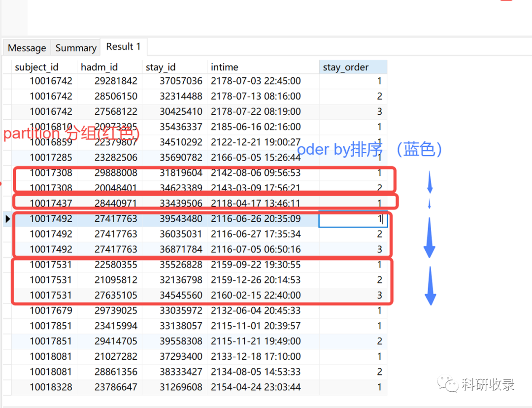Viewport: 532px width, 408px height.
Task: Open the Summary tab
Action: click(76, 48)
